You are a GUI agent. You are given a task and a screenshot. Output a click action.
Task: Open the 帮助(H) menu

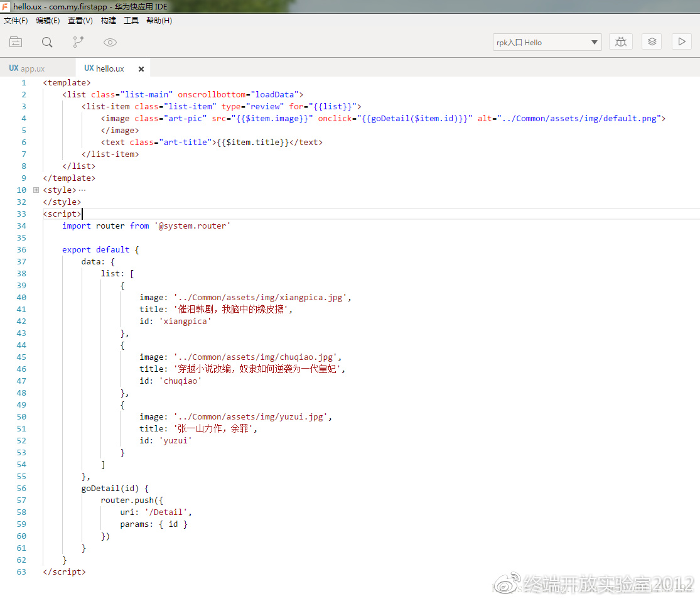159,21
